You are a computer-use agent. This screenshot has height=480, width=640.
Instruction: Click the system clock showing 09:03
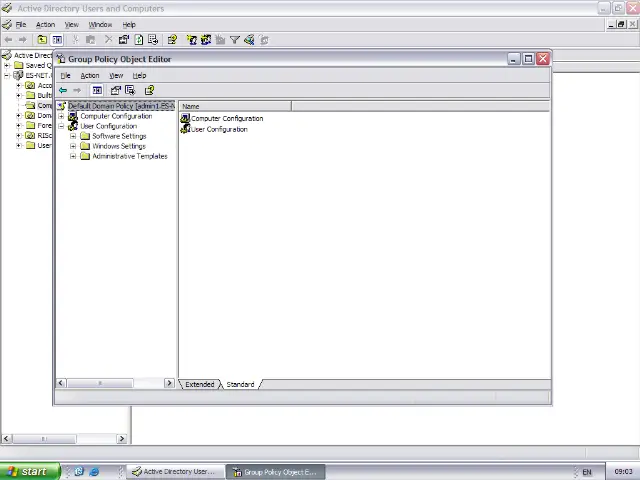pos(623,472)
